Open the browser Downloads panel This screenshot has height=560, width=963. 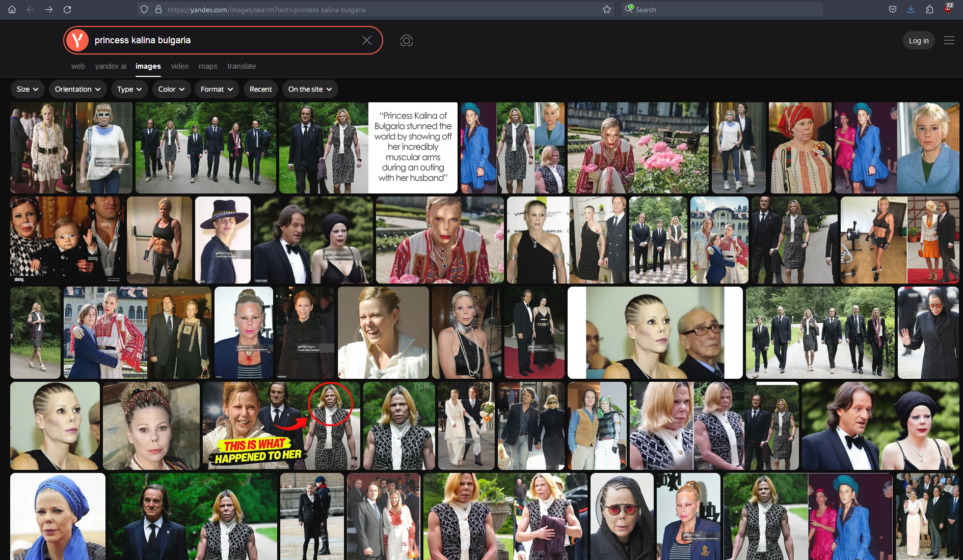click(911, 10)
